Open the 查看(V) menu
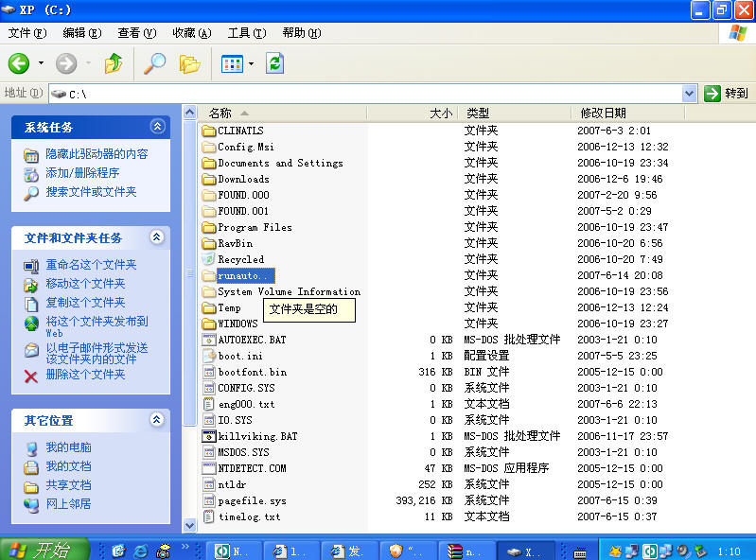The height and width of the screenshot is (560, 756). [137, 33]
